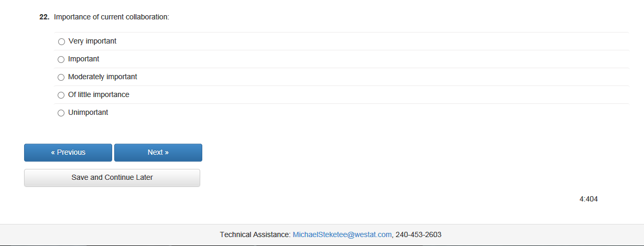Click the phone number 240-453-2603
The height and width of the screenshot is (246, 644).
coord(418,234)
